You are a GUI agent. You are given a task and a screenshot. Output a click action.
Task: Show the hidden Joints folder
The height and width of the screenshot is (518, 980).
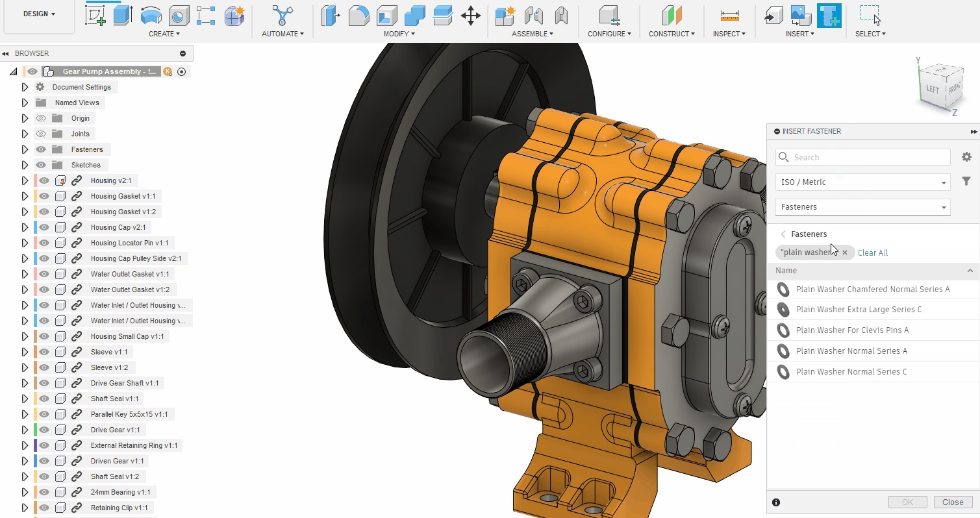tap(41, 134)
